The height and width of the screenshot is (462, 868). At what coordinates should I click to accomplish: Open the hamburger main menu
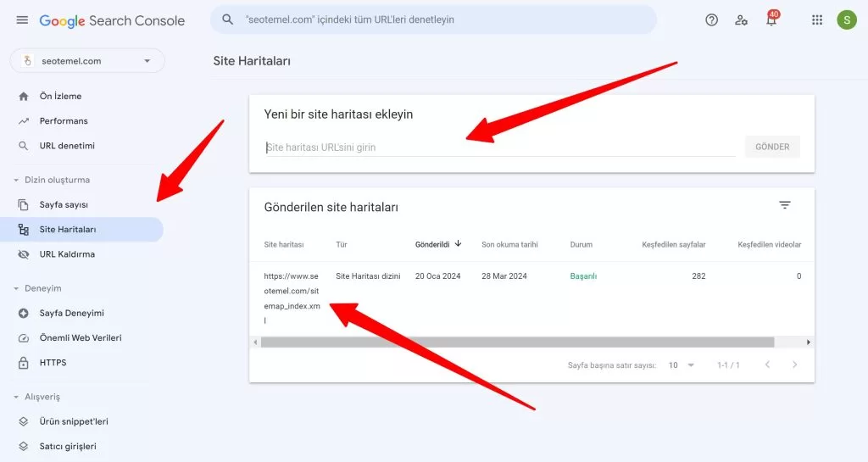22,19
